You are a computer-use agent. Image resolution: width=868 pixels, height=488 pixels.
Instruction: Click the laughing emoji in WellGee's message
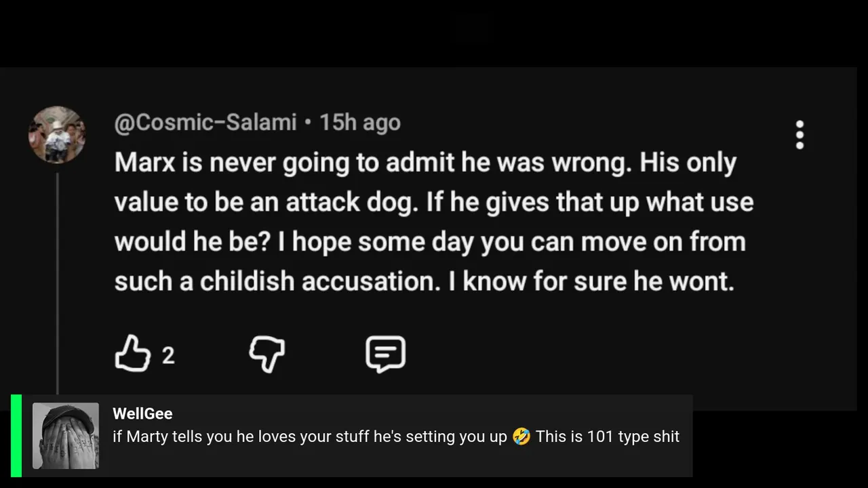tap(521, 436)
